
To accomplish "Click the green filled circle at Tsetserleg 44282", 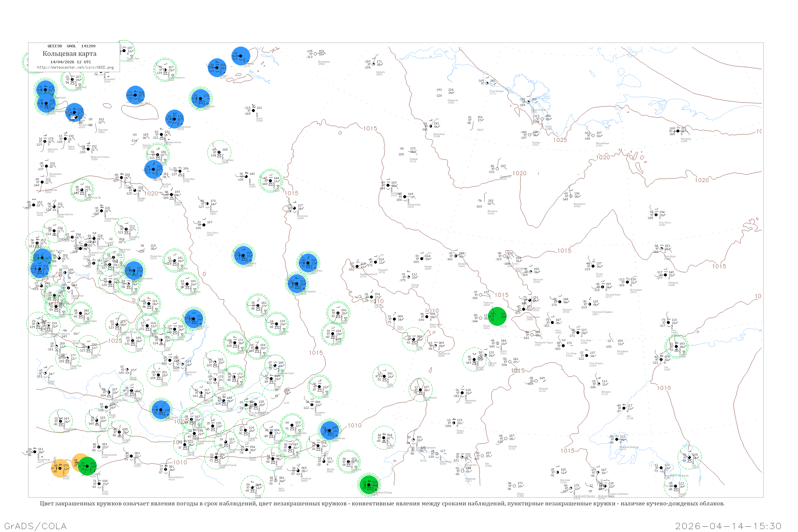I will click(87, 466).
